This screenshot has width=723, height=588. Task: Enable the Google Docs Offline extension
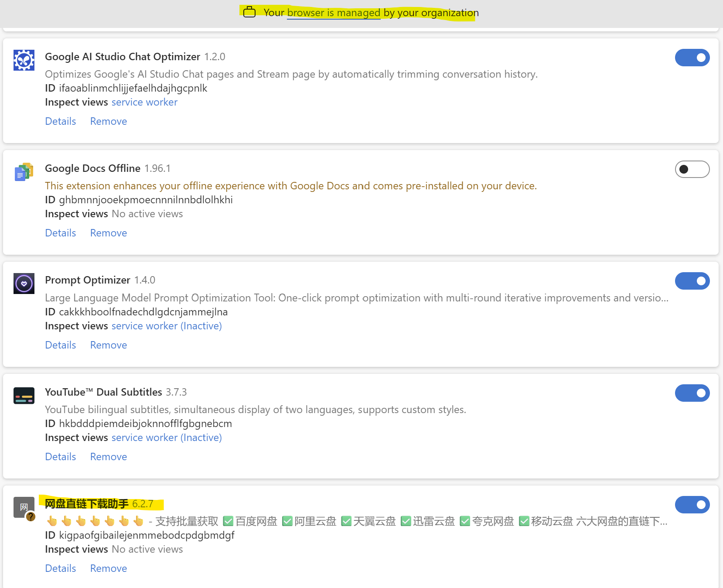[x=692, y=169]
